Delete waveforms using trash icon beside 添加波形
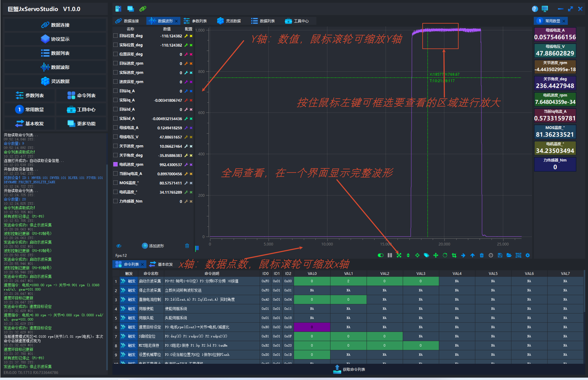588x380 pixels. coord(187,246)
